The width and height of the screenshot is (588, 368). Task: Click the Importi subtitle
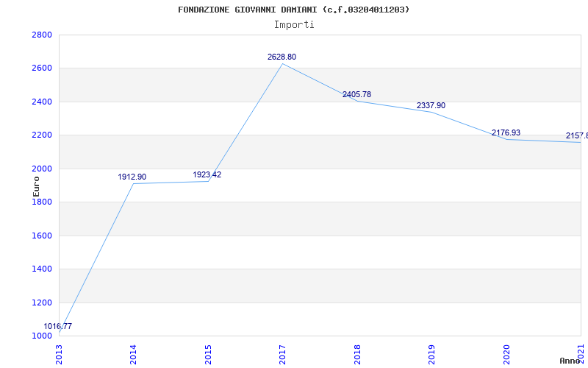[x=294, y=25]
